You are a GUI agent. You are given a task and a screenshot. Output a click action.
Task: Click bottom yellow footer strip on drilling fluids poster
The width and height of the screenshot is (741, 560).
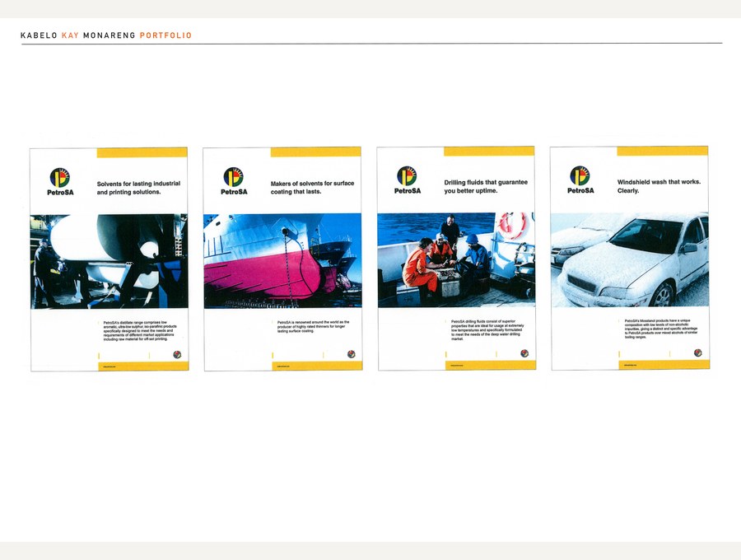pyautogui.click(x=491, y=365)
